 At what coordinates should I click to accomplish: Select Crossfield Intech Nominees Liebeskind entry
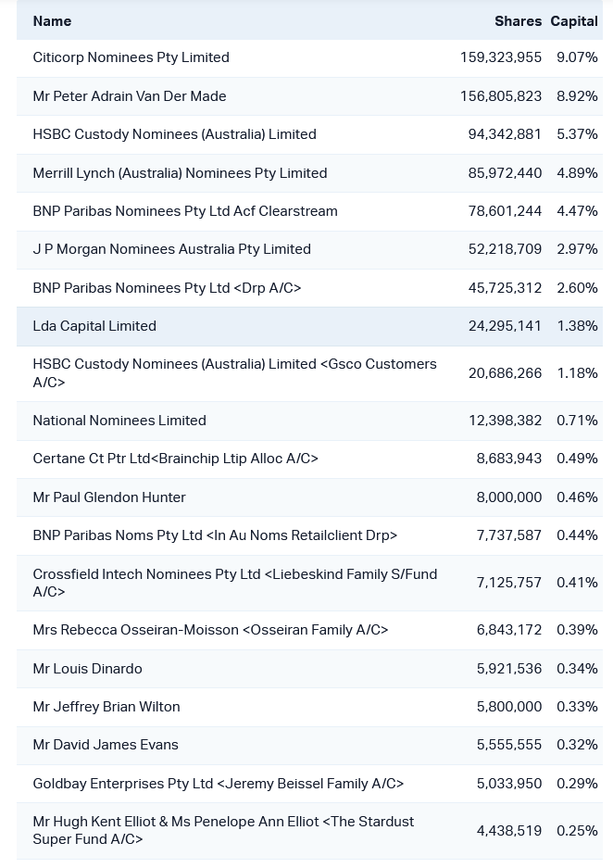(234, 583)
